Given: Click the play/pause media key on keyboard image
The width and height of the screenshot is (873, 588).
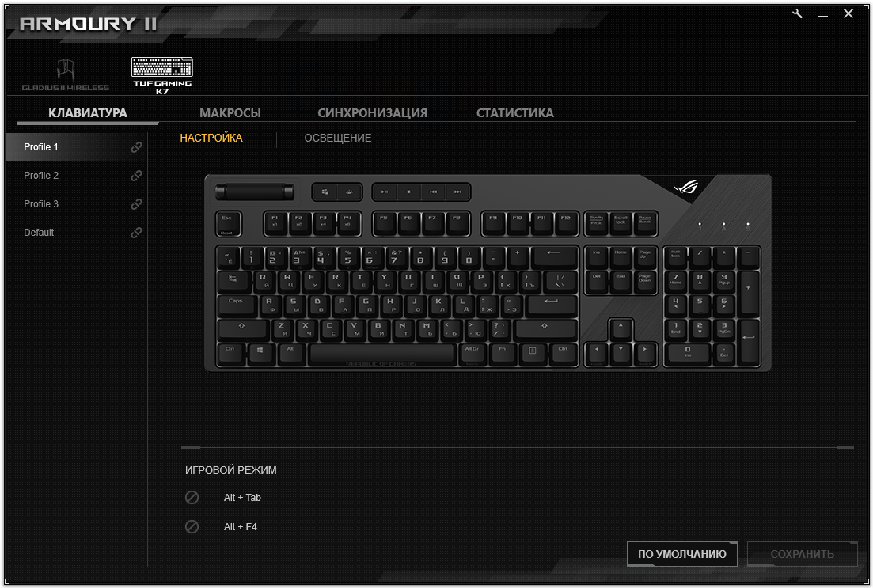Looking at the screenshot, I should pos(384,192).
